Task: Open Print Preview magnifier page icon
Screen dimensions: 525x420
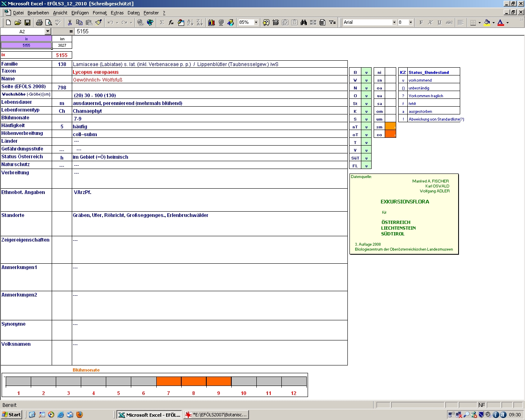Action: (x=49, y=23)
